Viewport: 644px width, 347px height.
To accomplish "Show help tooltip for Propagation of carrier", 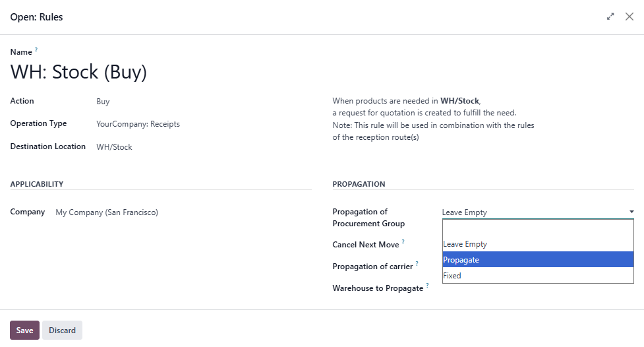I will (x=417, y=264).
